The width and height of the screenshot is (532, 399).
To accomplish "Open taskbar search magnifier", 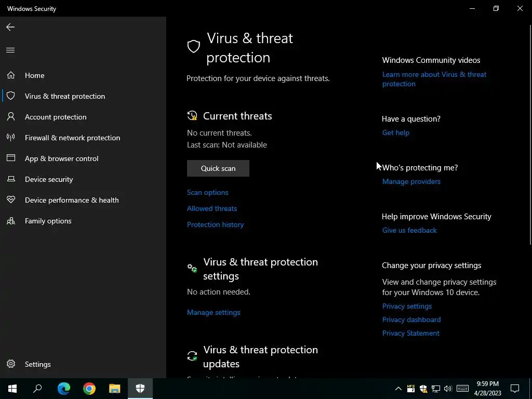I will (37, 389).
